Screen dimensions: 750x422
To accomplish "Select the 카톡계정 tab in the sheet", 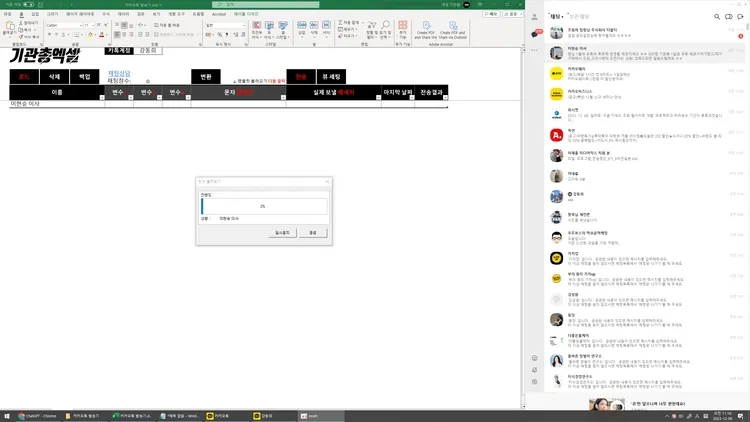I will click(118, 50).
